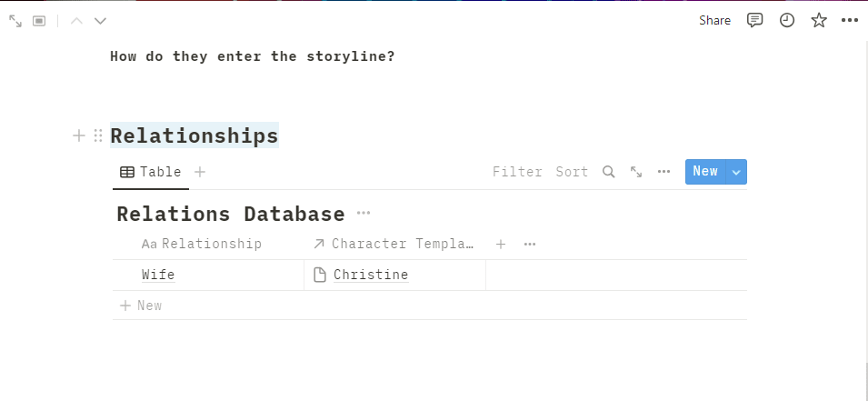Open page options three-dot menu
Viewport: 868px width, 401px height.
(x=850, y=20)
